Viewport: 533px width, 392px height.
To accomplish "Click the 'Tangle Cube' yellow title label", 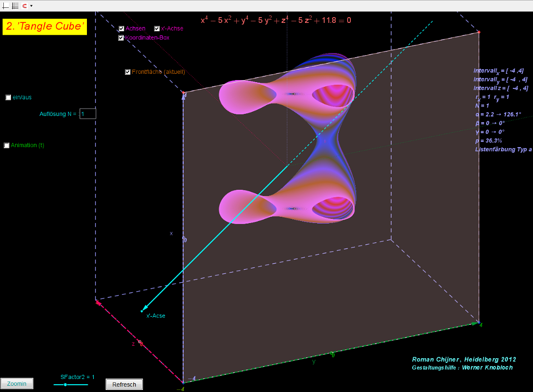I will tap(44, 27).
